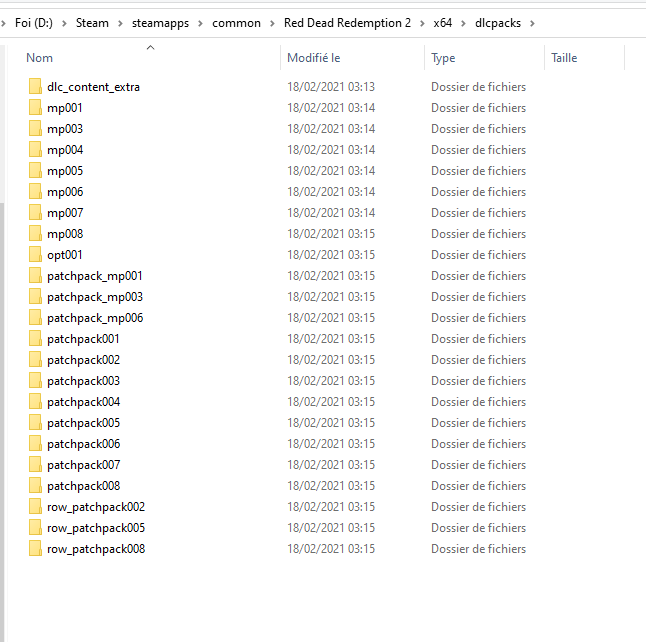Navigate to steamapps breadcrumb folder
646x642 pixels.
pos(160,23)
